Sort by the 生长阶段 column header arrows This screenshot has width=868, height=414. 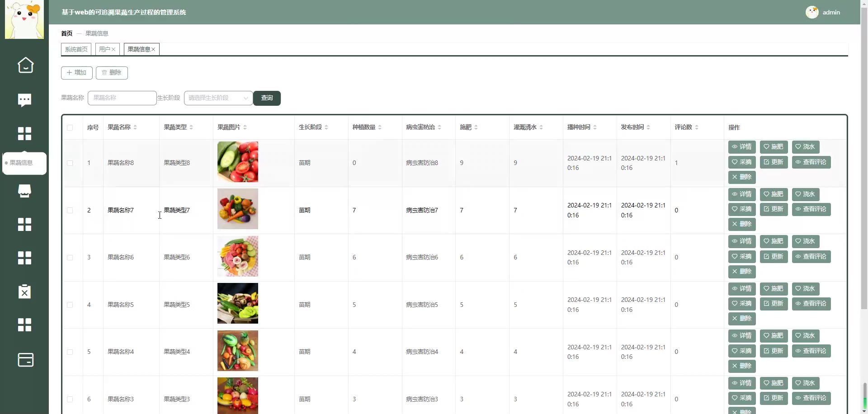326,127
